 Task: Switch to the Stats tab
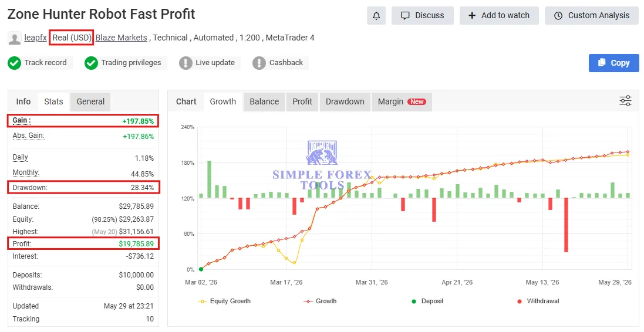[x=54, y=102]
